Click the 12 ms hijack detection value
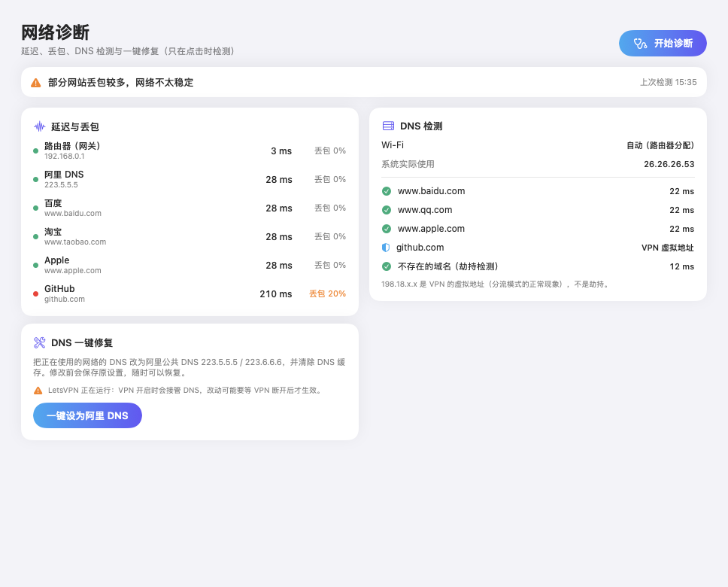 [x=682, y=266]
